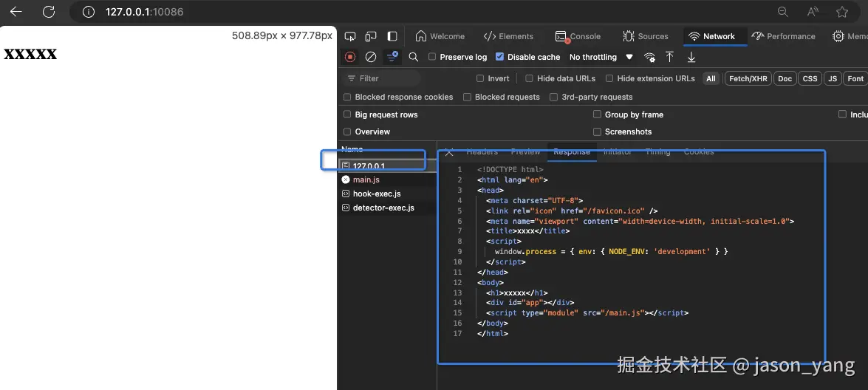This screenshot has width=868, height=390.
Task: Clear the network log
Action: pos(371,57)
